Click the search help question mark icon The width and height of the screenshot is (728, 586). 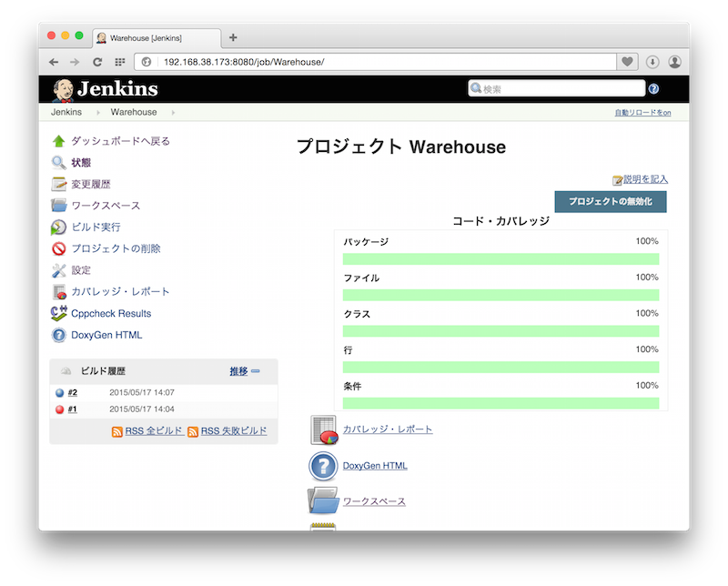653,89
